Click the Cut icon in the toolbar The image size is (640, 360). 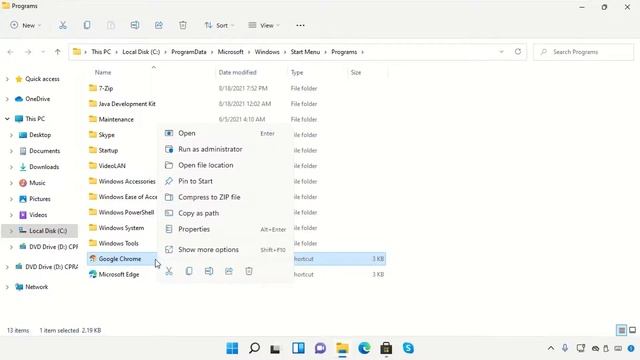[x=62, y=25]
